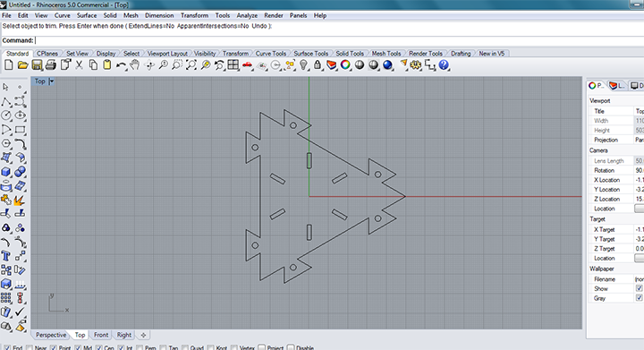
Task: Open the Surface menu
Action: (87, 15)
